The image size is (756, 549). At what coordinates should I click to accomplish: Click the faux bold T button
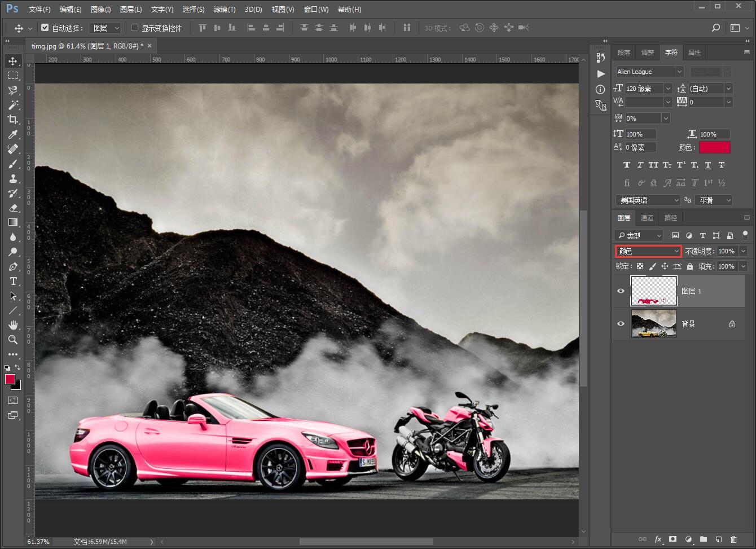(626, 165)
